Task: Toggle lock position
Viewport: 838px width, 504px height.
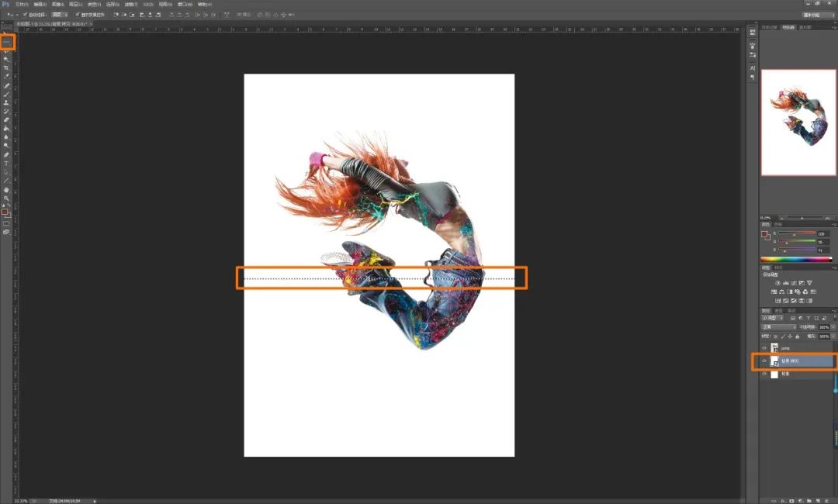Action: [x=791, y=337]
